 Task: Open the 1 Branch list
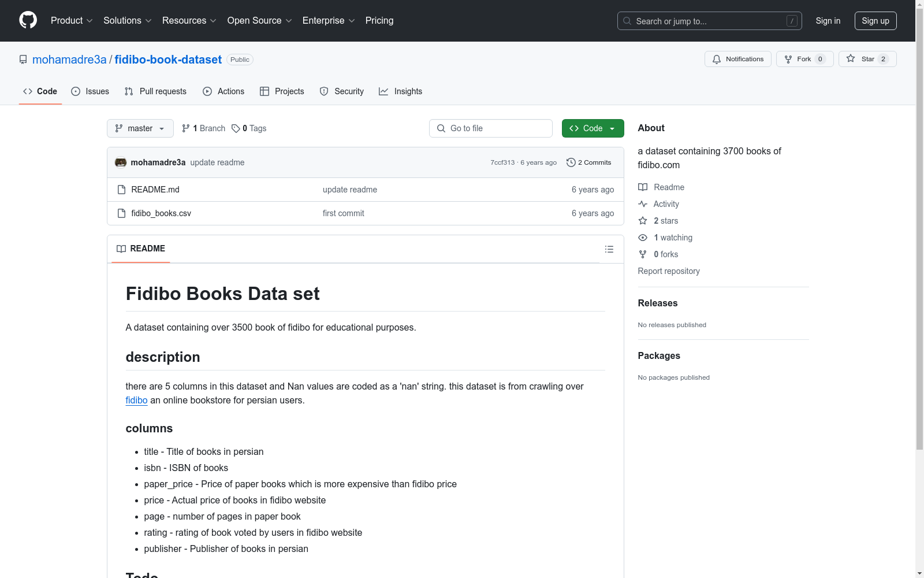203,128
